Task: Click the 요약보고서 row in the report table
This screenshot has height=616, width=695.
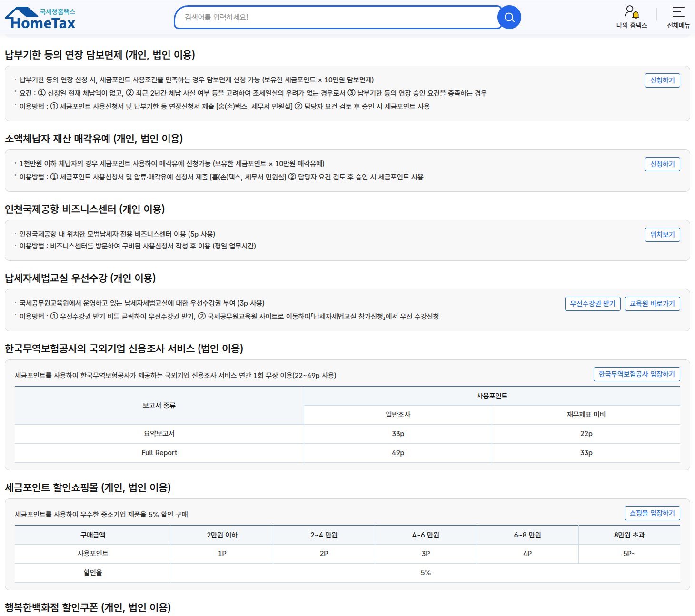Action: pos(159,434)
